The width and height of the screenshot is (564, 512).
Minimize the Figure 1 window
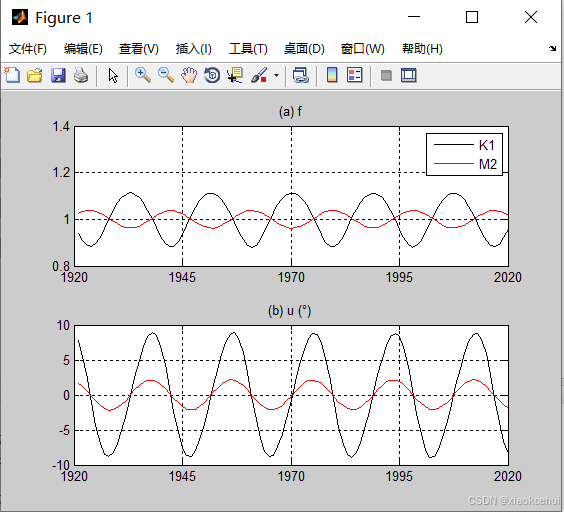(x=414, y=17)
